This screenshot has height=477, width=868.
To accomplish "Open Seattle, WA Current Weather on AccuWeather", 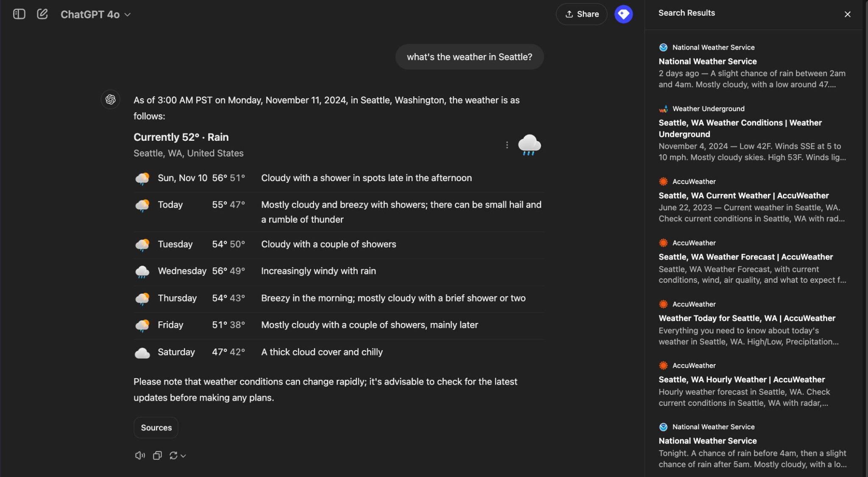I will coord(743,195).
